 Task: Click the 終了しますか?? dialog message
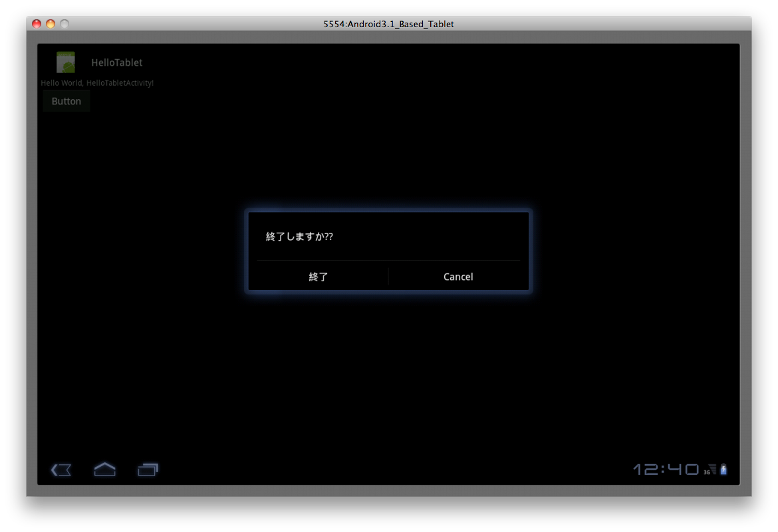coord(299,236)
